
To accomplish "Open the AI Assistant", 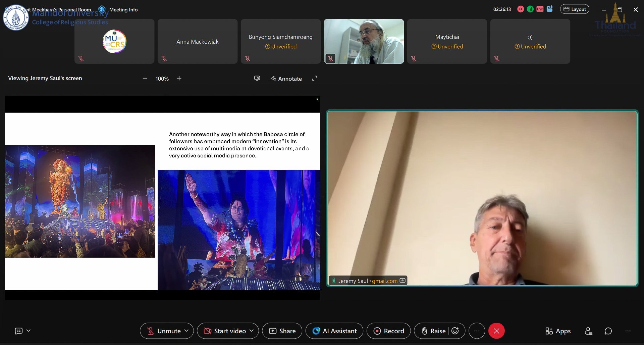I will (334, 331).
